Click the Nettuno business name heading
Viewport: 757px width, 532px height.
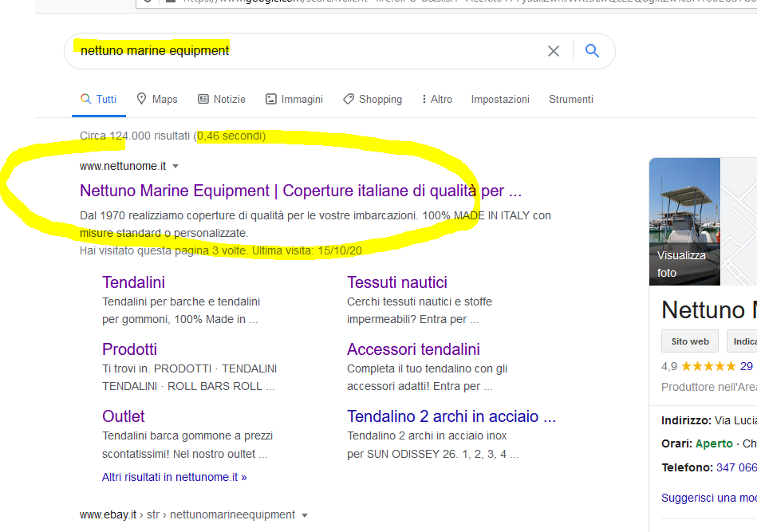[708, 310]
